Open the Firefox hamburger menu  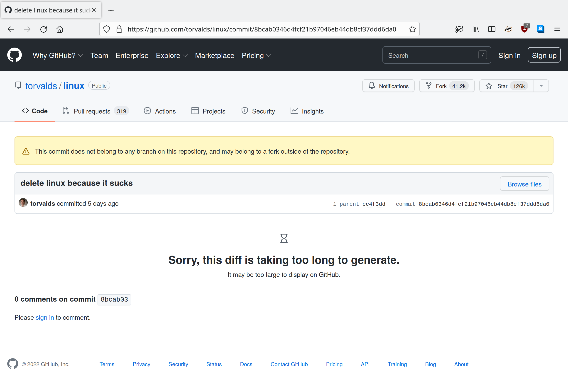pos(557,29)
